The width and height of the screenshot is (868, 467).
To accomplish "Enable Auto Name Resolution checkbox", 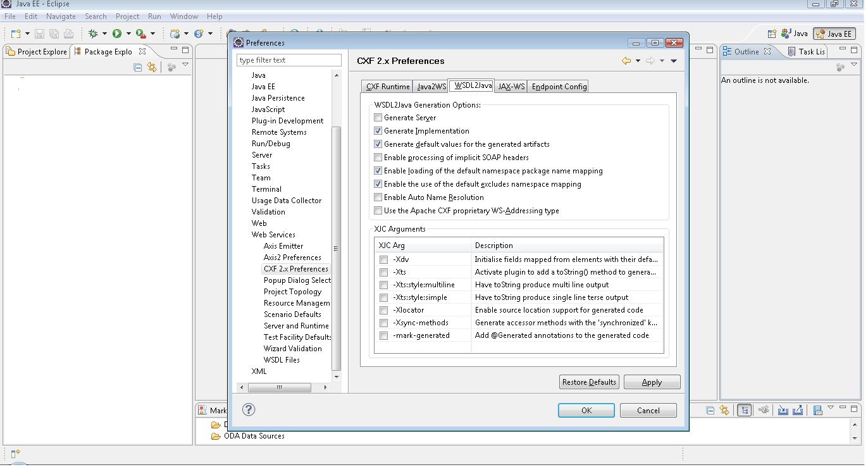I will click(x=378, y=197).
